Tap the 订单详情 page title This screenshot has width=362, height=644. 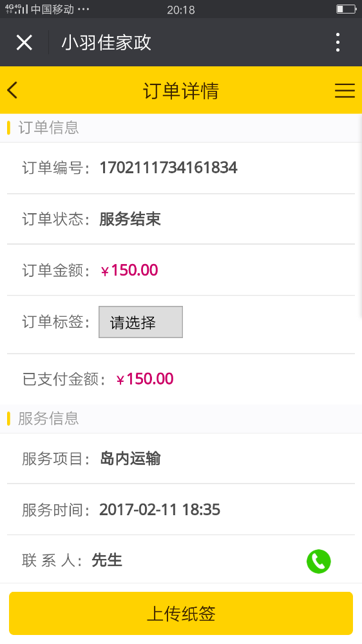pos(181,90)
